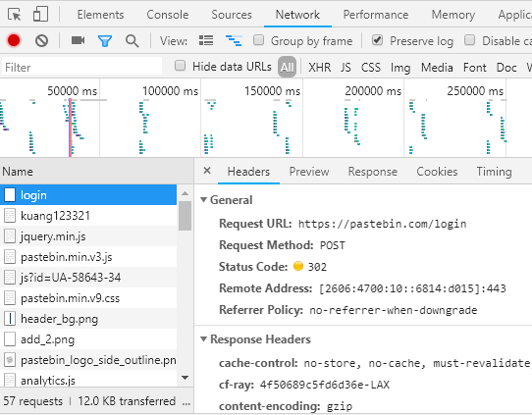Image resolution: width=532 pixels, height=415 pixels.
Task: Switch to large request rows view icon
Action: (x=206, y=40)
